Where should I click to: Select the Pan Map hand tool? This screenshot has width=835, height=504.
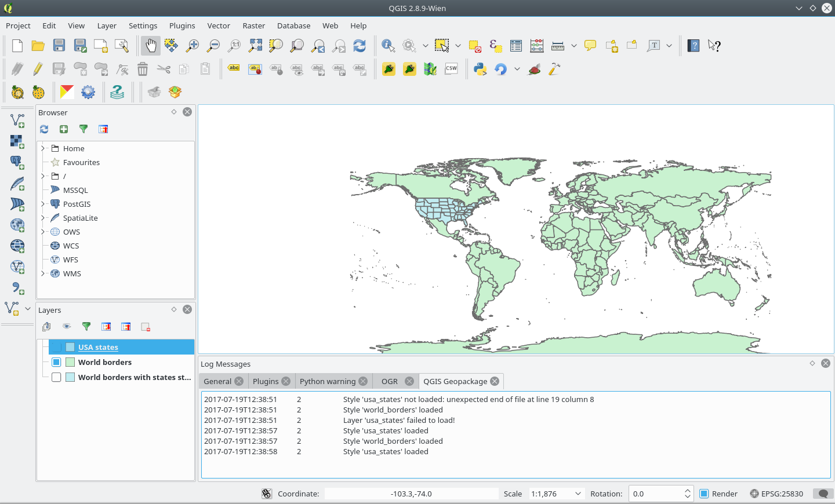(151, 46)
